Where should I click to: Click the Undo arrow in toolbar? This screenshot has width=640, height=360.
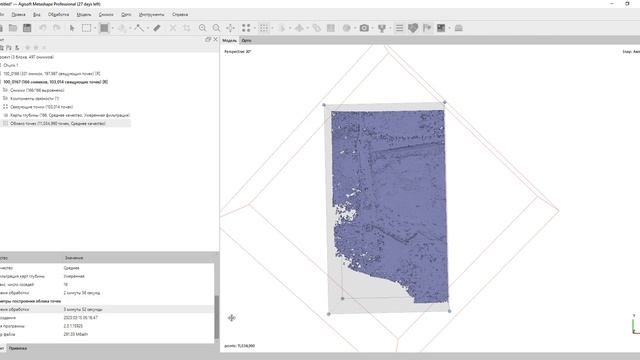coord(42,28)
